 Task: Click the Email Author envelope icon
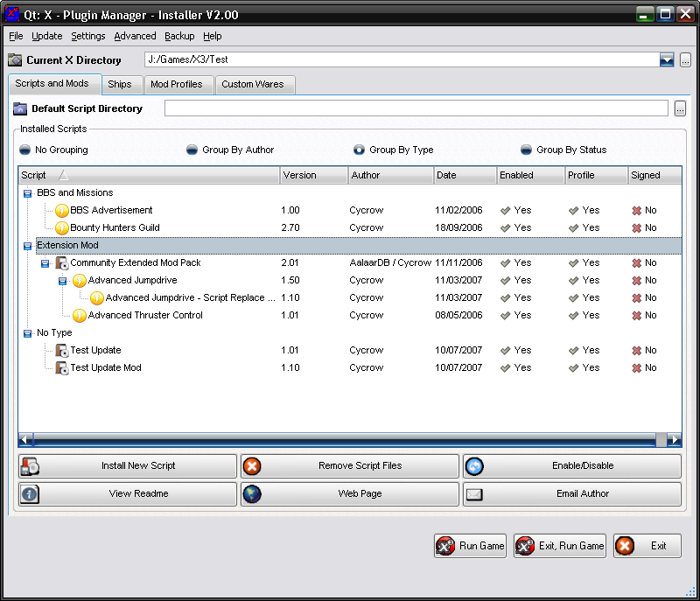click(x=474, y=494)
